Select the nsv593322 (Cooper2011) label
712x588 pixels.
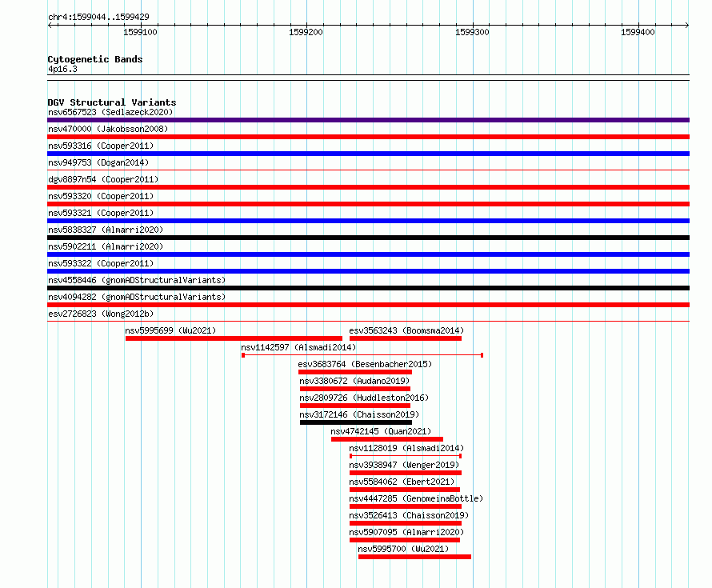[101, 263]
